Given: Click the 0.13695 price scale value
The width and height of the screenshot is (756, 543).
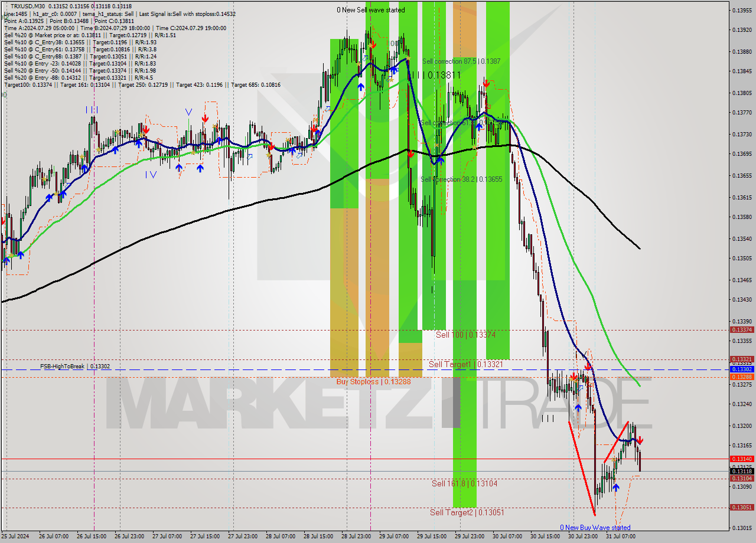Looking at the screenshot, I should 742,153.
